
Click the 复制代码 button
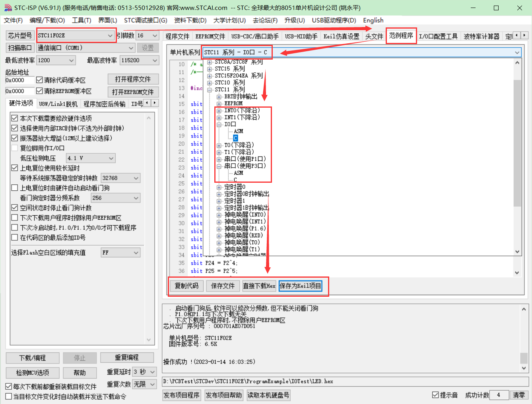pos(187,286)
